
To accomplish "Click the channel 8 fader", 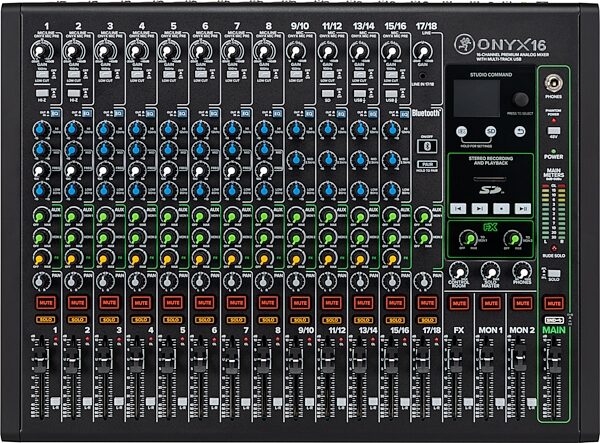I will (263, 360).
